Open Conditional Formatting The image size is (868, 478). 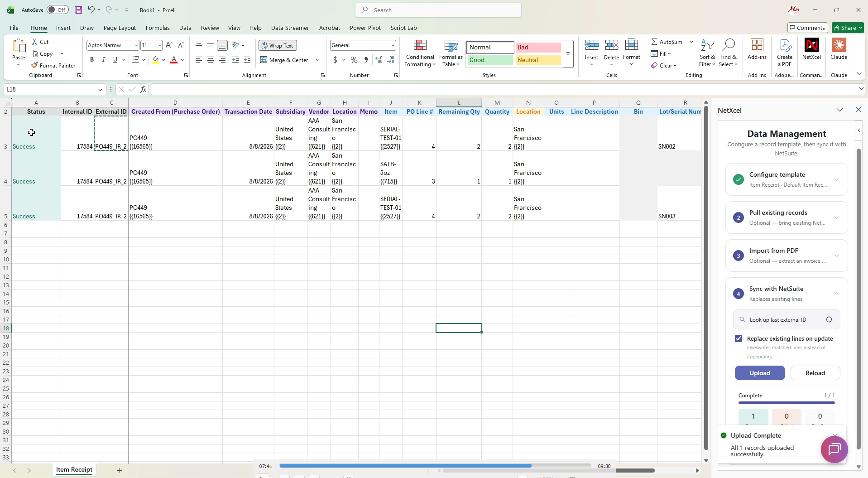pyautogui.click(x=420, y=53)
